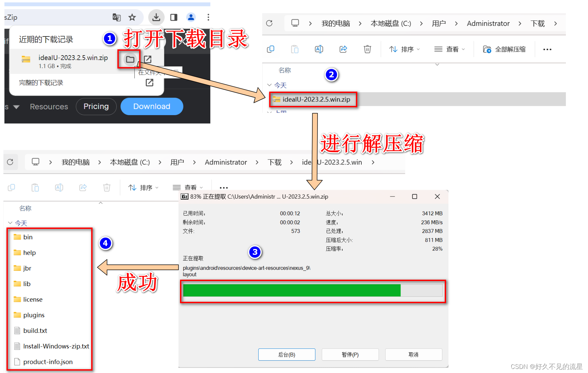Go to Administrator in Downloads window breadcrumb
The height and width of the screenshot is (373, 588).
pos(488,24)
